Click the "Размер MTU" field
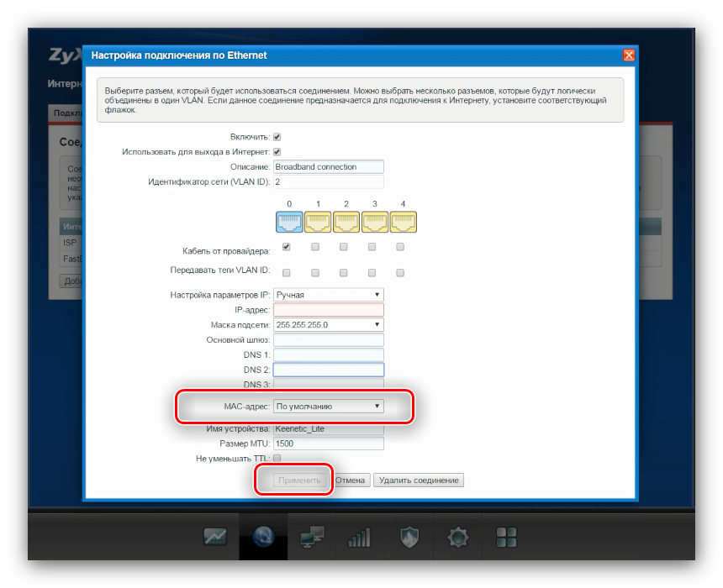Screen dimensions: 723x588 coord(329,444)
